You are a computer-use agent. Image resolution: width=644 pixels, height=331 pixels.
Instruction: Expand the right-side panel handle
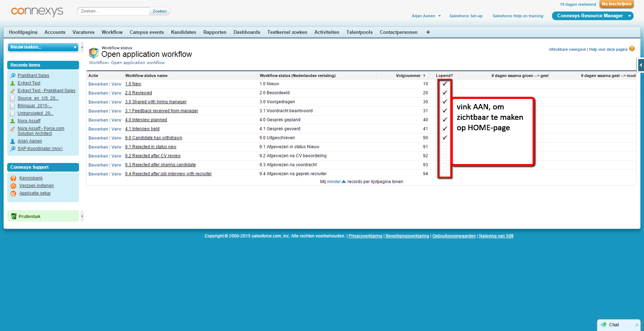point(640,65)
